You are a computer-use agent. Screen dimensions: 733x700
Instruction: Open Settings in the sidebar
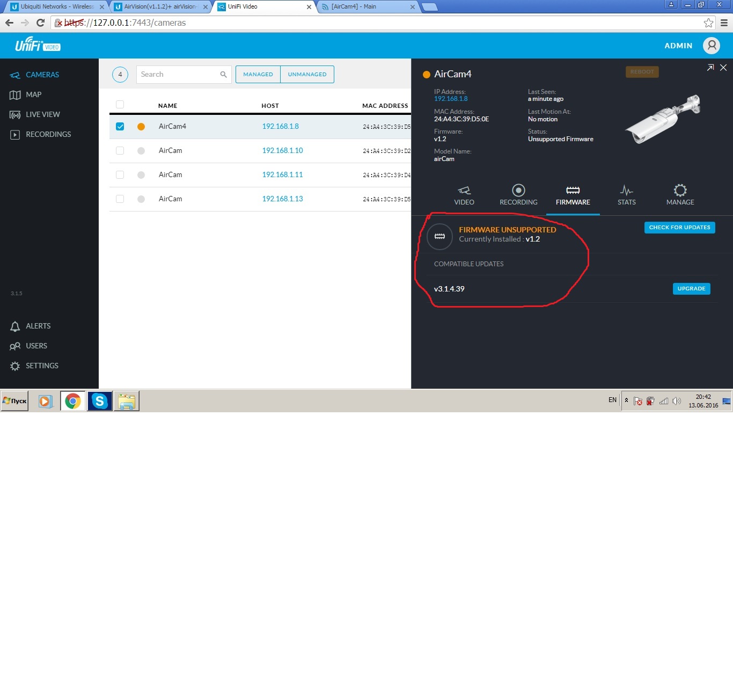34,366
